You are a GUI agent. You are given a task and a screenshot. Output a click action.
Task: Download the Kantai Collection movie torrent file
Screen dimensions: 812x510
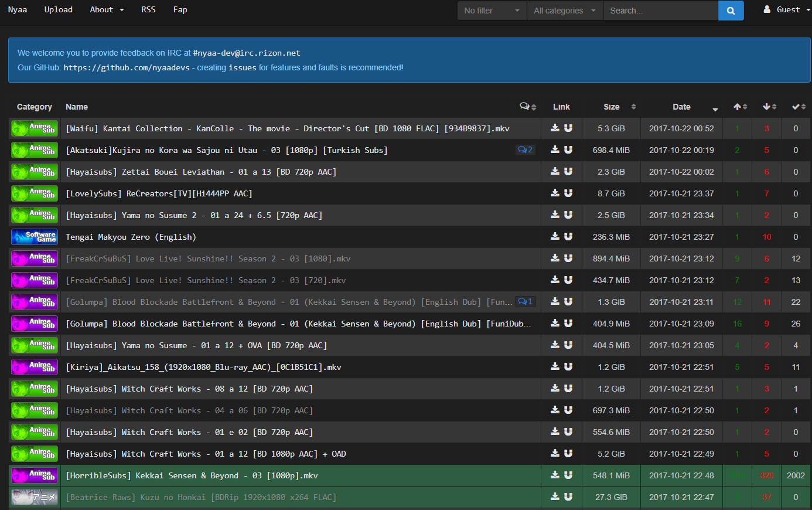554,128
